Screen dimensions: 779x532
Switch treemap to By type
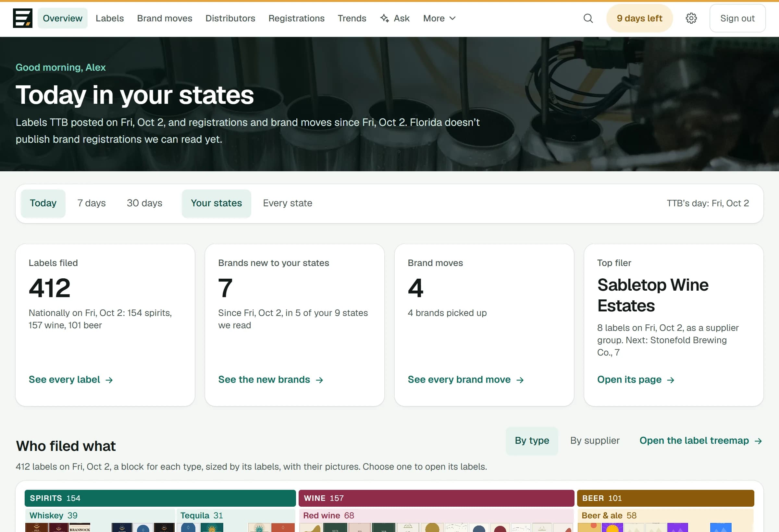point(532,440)
